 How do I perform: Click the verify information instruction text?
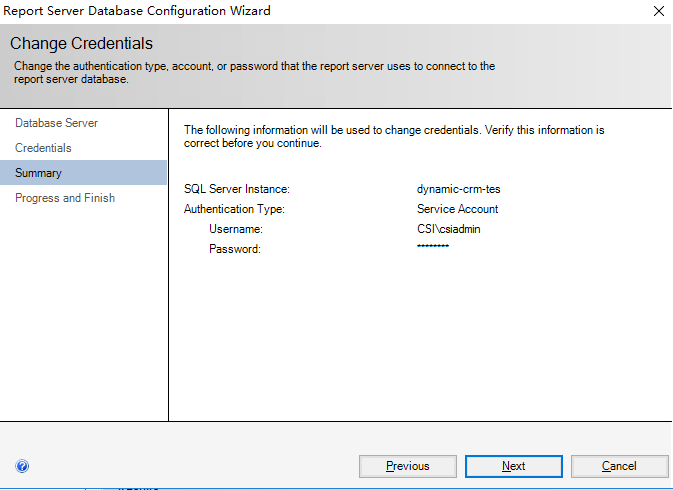point(395,136)
